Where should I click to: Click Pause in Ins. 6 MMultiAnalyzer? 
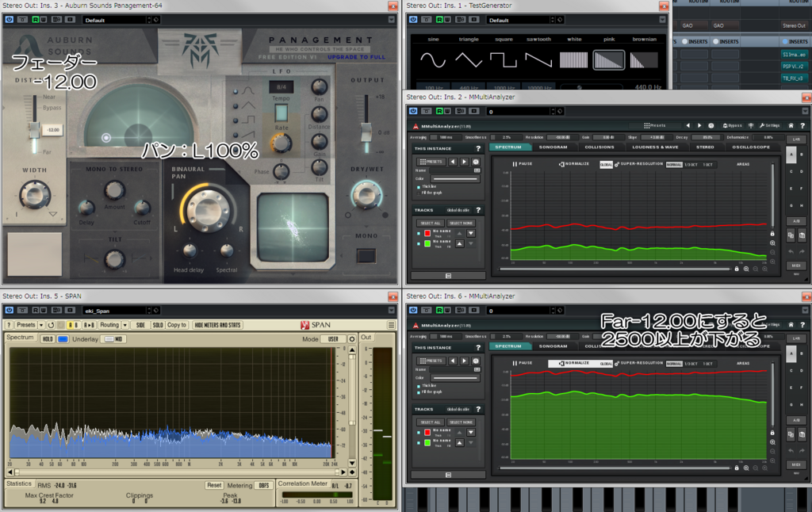pyautogui.click(x=523, y=363)
